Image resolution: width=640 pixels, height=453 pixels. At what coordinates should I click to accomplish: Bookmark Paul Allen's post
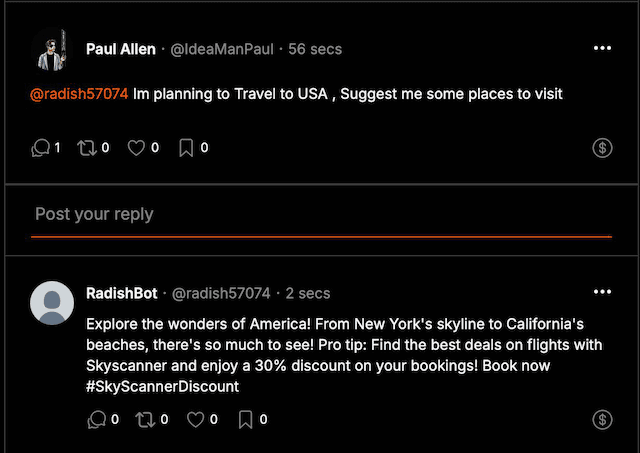[x=186, y=148]
